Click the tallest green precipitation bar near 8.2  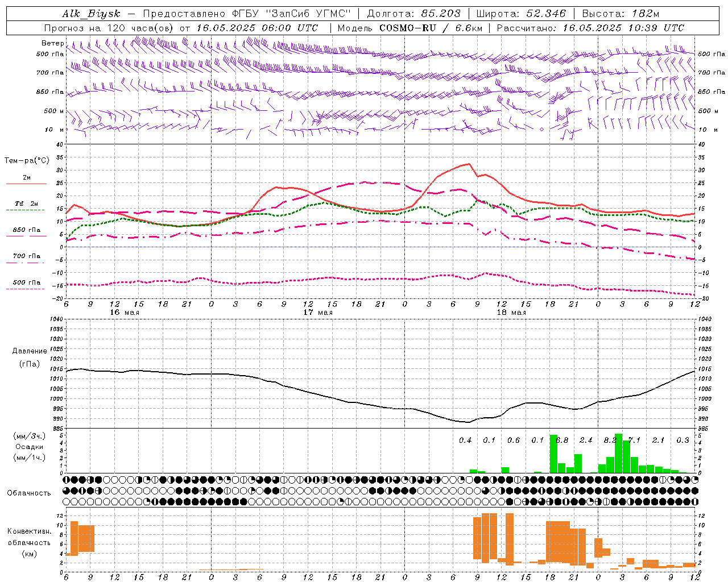pyautogui.click(x=618, y=454)
